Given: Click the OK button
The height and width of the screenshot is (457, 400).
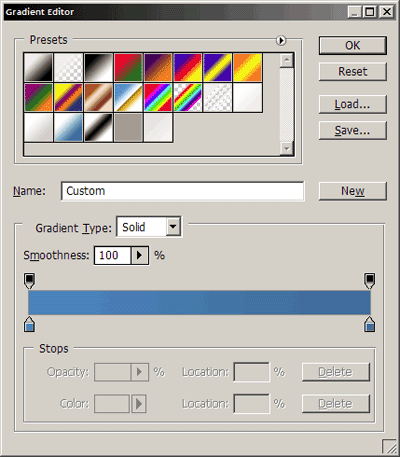Looking at the screenshot, I should coord(353,45).
